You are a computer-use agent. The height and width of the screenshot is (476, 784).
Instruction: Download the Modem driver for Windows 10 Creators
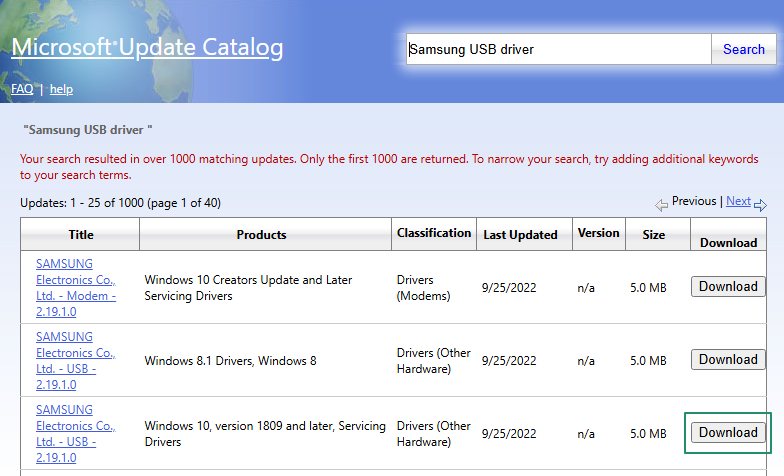tap(728, 286)
